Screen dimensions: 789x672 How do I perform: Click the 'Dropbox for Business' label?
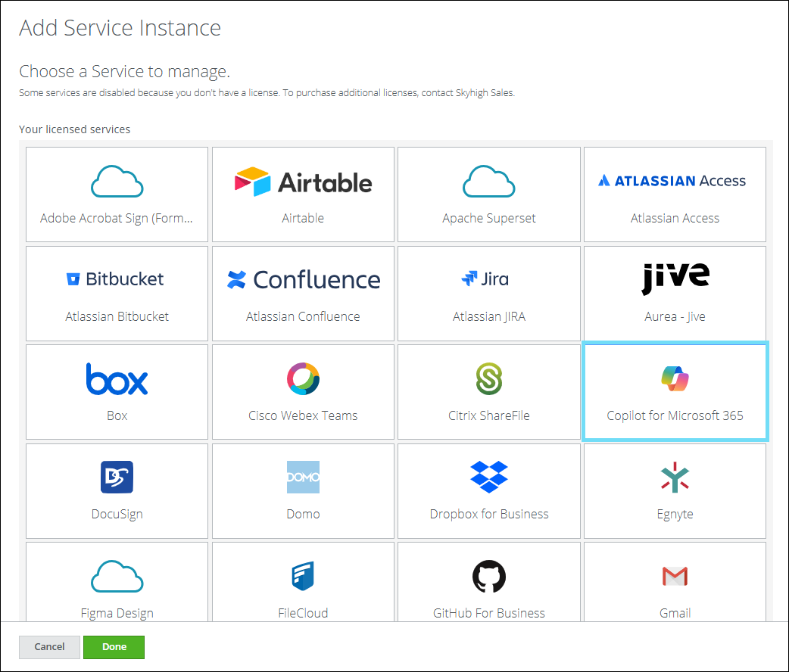click(x=488, y=514)
